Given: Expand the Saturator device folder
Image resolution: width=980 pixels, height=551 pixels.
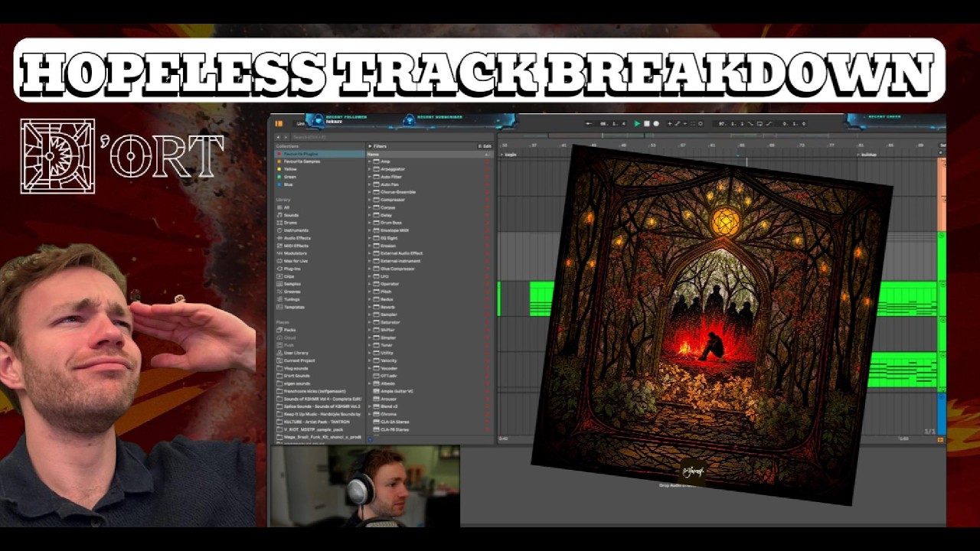Looking at the screenshot, I should click(370, 322).
